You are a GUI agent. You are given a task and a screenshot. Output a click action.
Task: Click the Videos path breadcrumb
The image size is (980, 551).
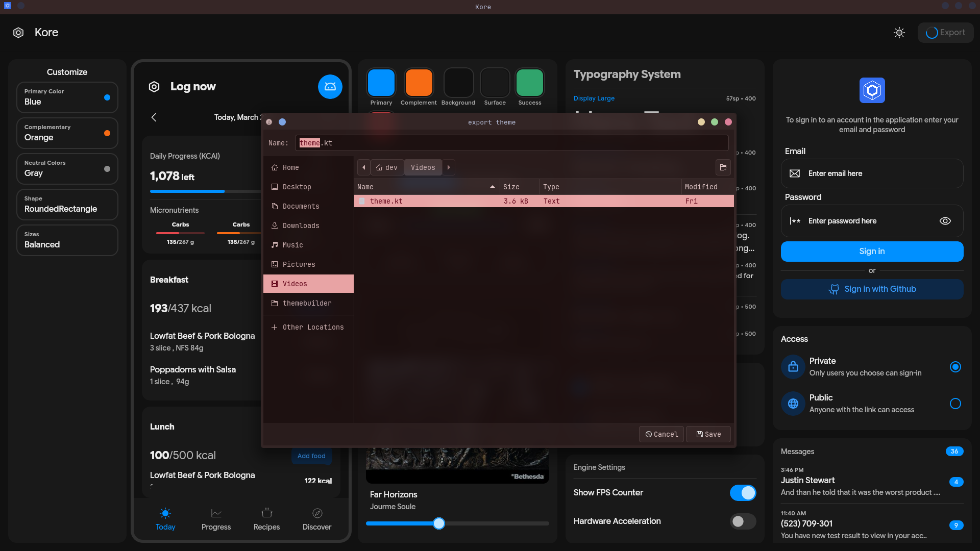(423, 167)
